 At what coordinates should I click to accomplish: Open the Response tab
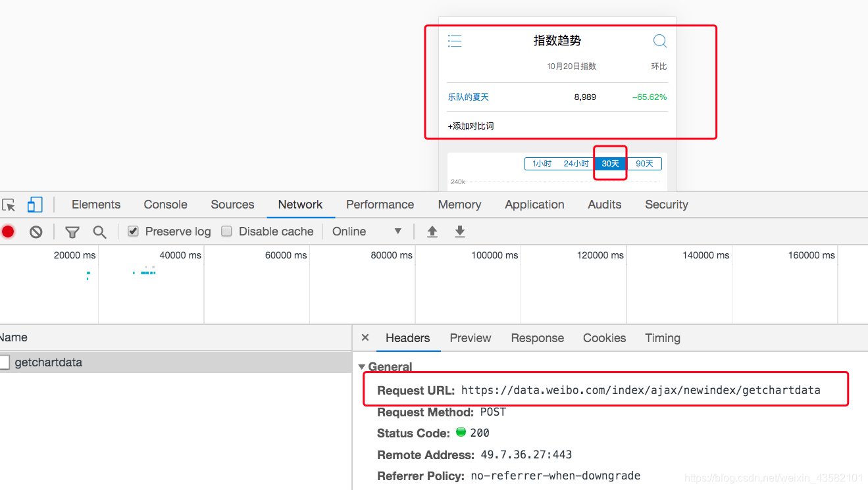(538, 338)
